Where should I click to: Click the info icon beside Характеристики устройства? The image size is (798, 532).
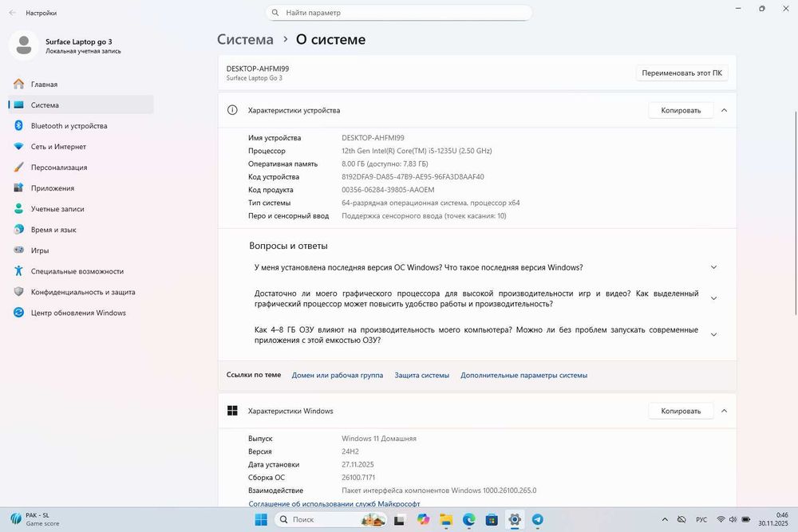232,110
